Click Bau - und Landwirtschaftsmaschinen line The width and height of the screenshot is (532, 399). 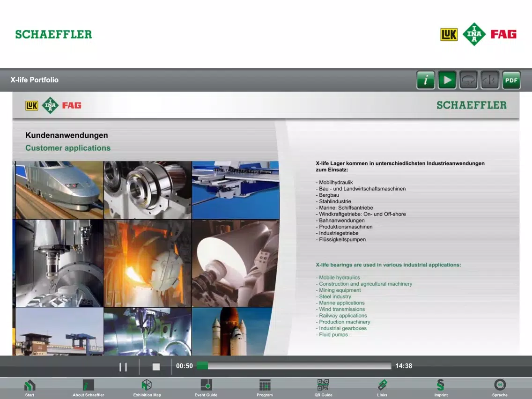pyautogui.click(x=361, y=189)
